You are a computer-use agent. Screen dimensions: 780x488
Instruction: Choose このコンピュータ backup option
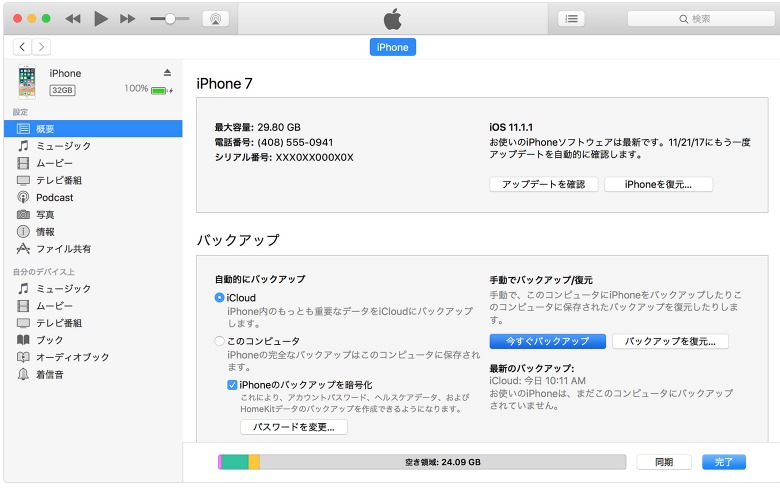220,341
